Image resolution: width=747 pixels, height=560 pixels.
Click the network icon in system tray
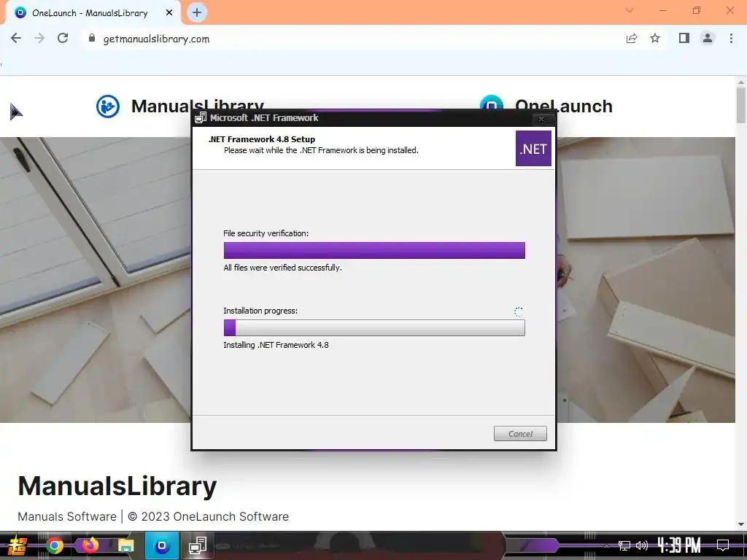[x=624, y=545]
